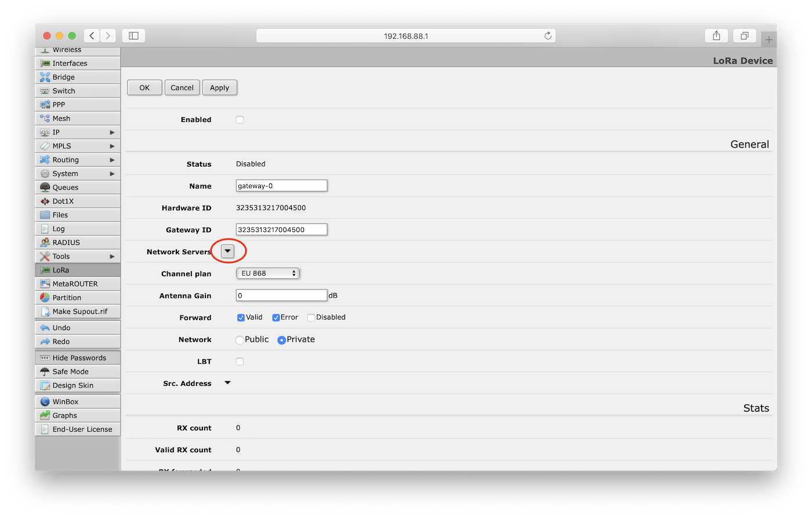Image resolution: width=812 pixels, height=517 pixels.
Task: Open the Channel plan selector
Action: coord(268,273)
